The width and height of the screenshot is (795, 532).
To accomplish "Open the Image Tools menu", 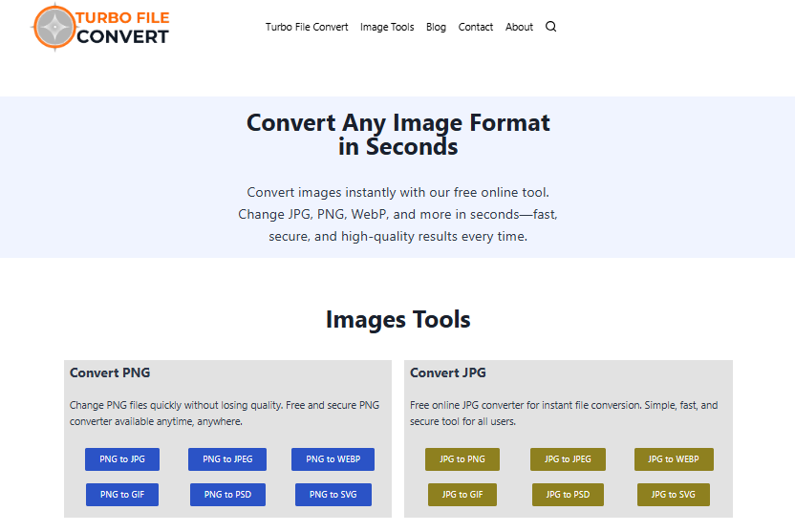I will tap(387, 27).
